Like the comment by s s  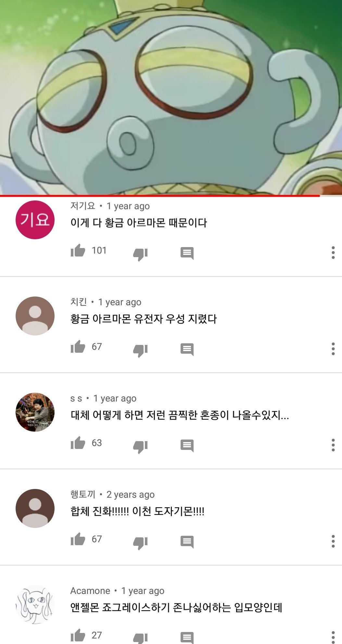(78, 443)
